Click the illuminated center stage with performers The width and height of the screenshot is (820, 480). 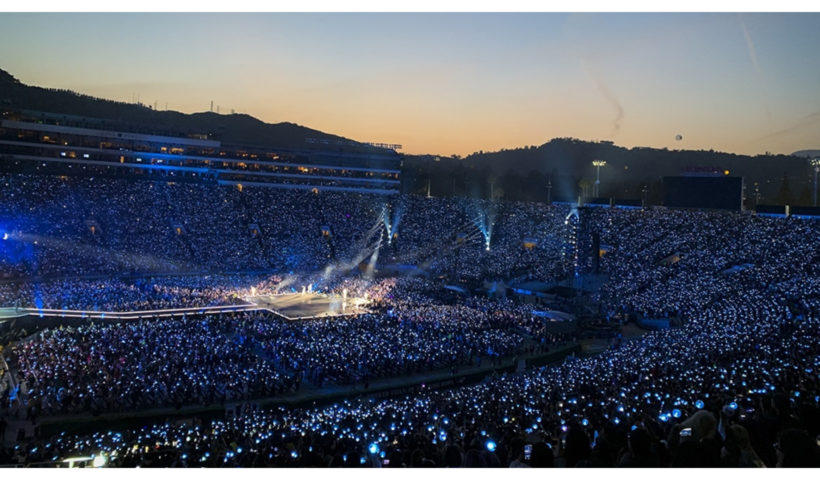(x=309, y=302)
